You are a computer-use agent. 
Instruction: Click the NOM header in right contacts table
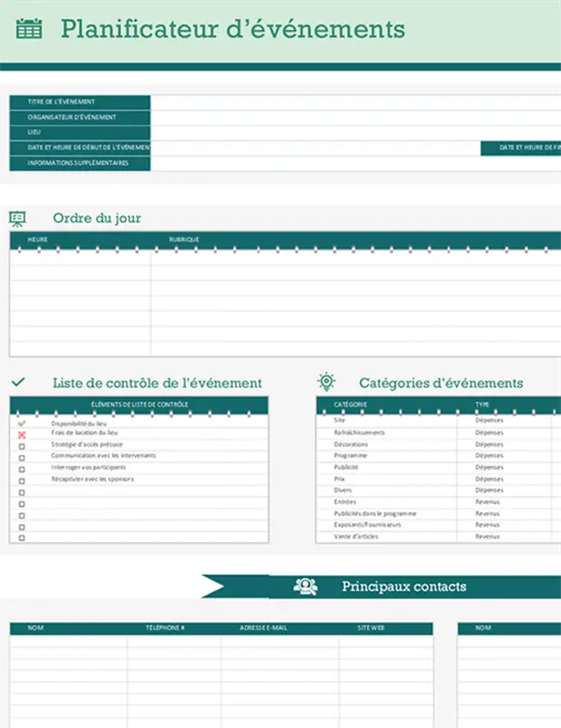483,628
